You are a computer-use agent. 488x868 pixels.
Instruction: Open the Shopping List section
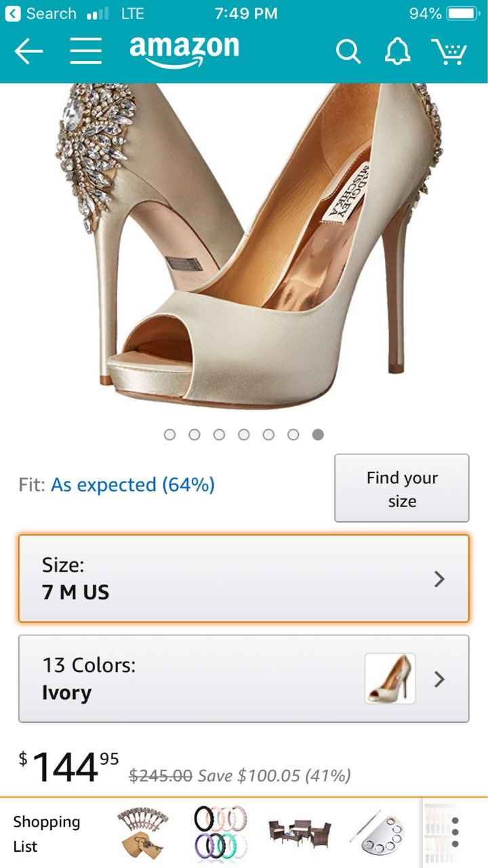tap(46, 833)
